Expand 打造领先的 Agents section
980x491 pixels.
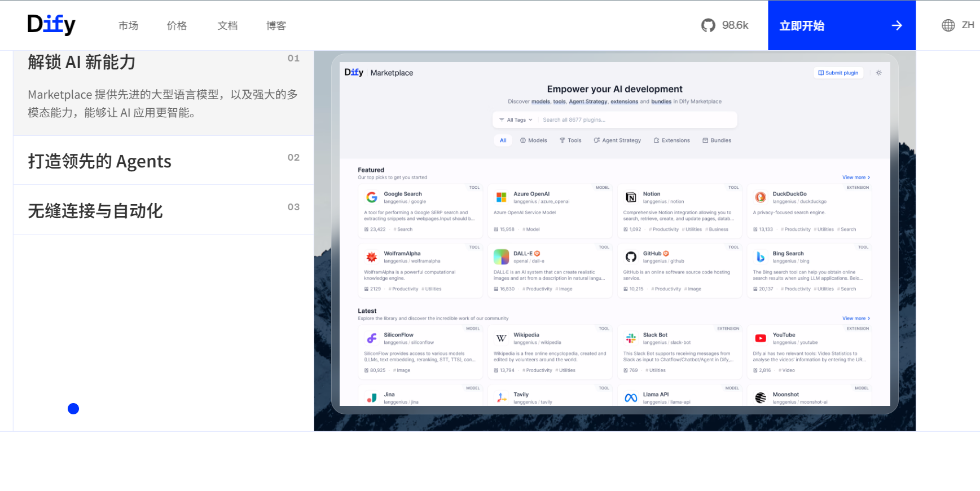[x=164, y=161]
